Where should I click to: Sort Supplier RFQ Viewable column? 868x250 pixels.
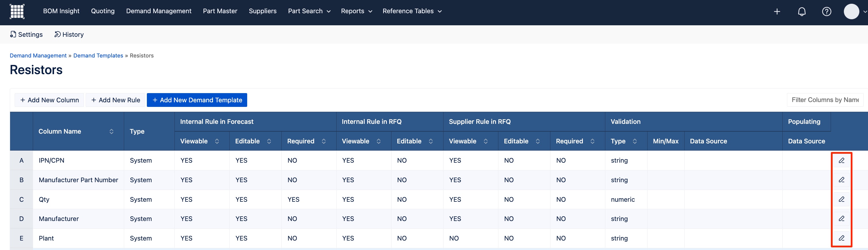(x=485, y=141)
